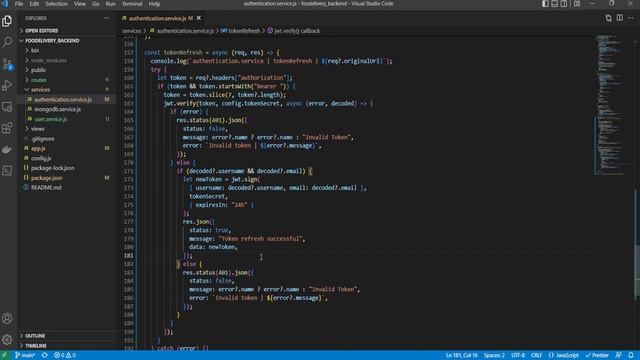The width and height of the screenshot is (640, 360).
Task: Open the Edit menu
Action: click(x=34, y=4)
